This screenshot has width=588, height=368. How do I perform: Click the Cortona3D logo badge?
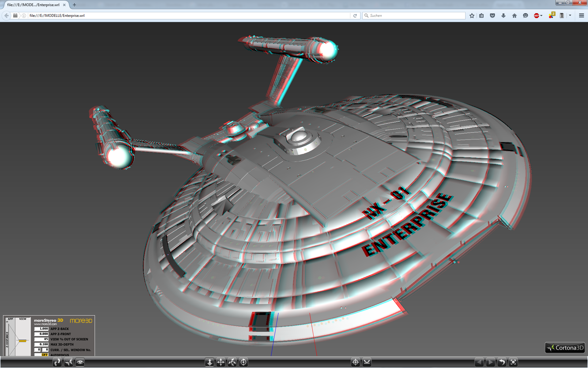click(565, 347)
